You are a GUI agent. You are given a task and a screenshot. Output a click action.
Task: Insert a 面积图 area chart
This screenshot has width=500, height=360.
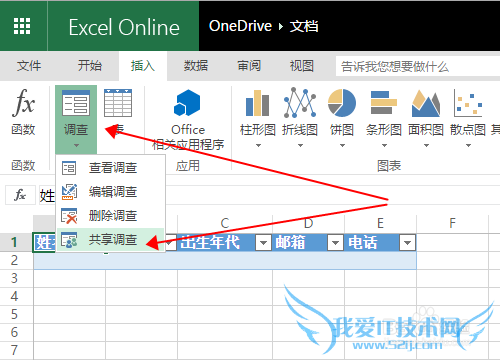coord(426,113)
